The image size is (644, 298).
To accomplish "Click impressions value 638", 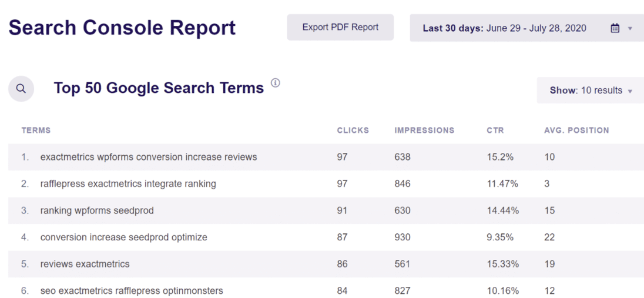I will click(x=402, y=157).
